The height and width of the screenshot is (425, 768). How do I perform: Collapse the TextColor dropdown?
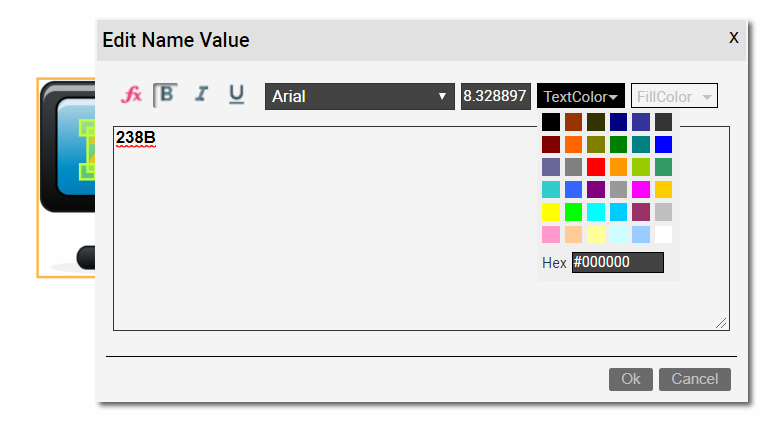(x=580, y=96)
